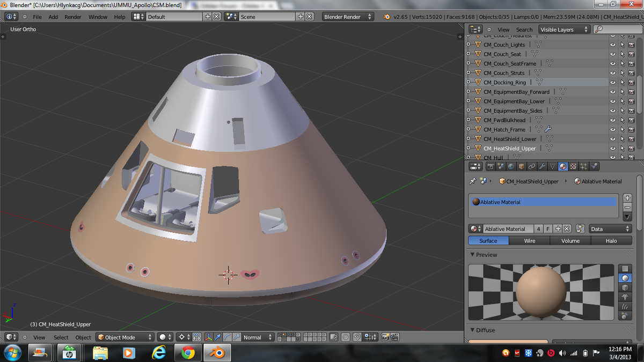The image size is (644, 362).
Task: Remove the material slot with the minus button
Action: [627, 207]
